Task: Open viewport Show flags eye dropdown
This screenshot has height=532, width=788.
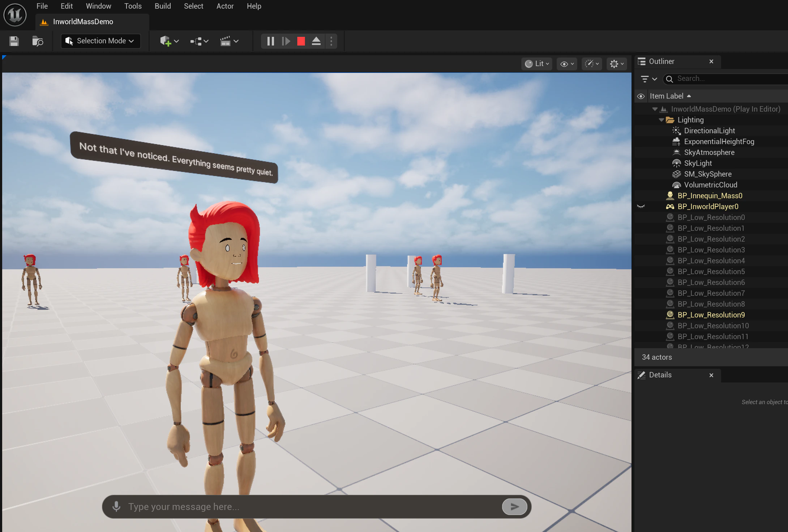Action: tap(566, 64)
